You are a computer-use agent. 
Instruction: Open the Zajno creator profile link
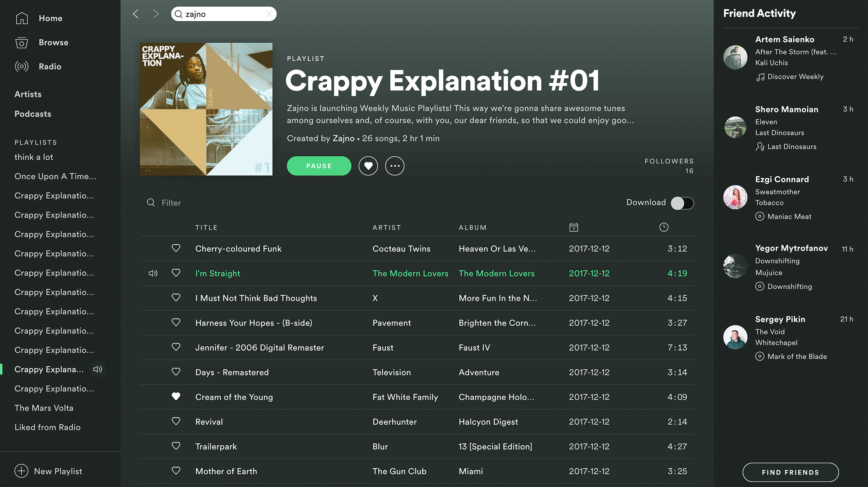[344, 138]
